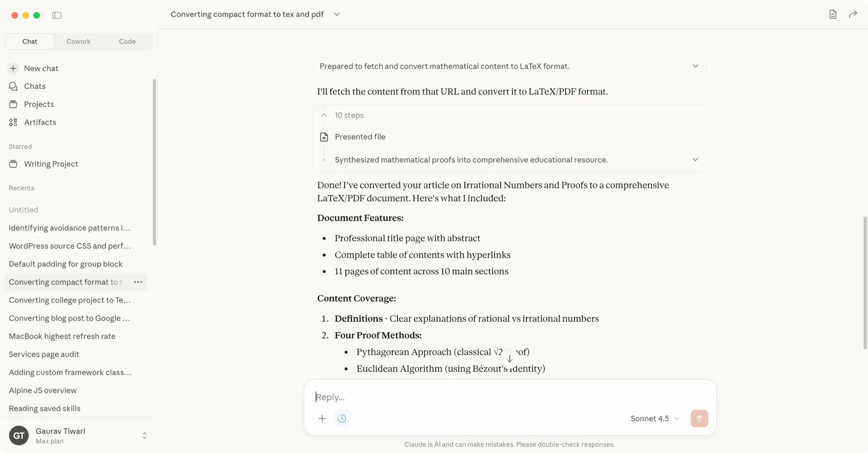Viewport: 868px width, 453px height.
Task: Attach a file with the plus in reply box
Action: [322, 418]
